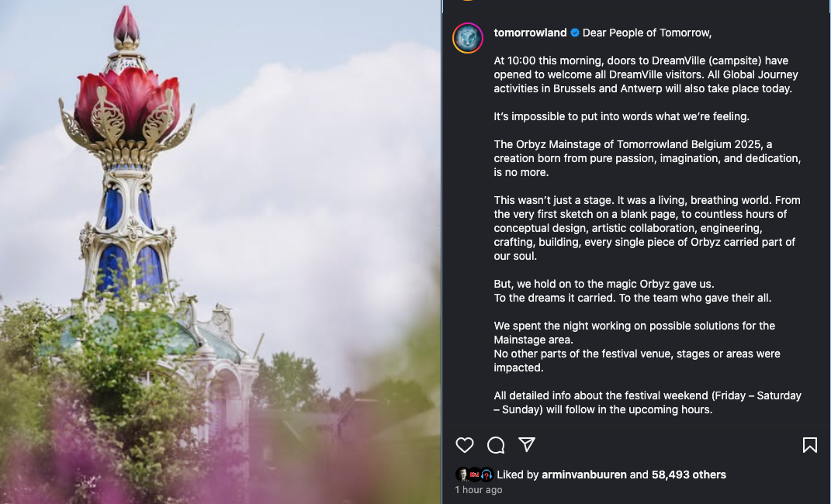Open the headphones question-mark liker avatar

[x=486, y=475]
